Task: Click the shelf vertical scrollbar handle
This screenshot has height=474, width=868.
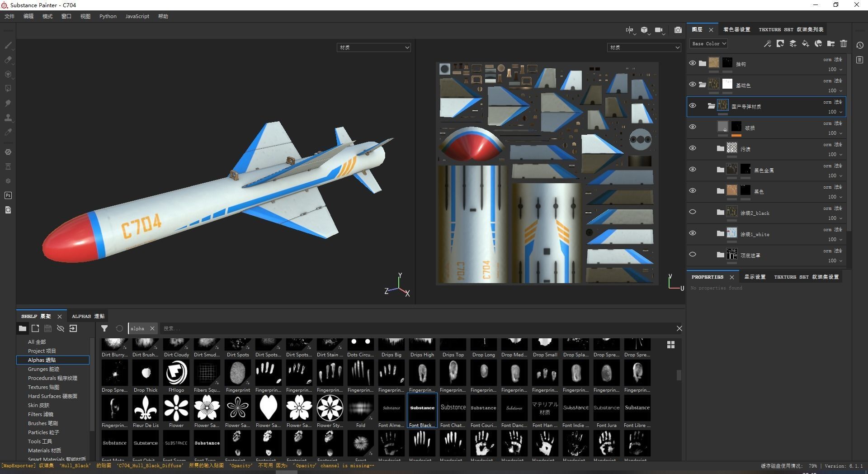Action: pyautogui.click(x=679, y=375)
